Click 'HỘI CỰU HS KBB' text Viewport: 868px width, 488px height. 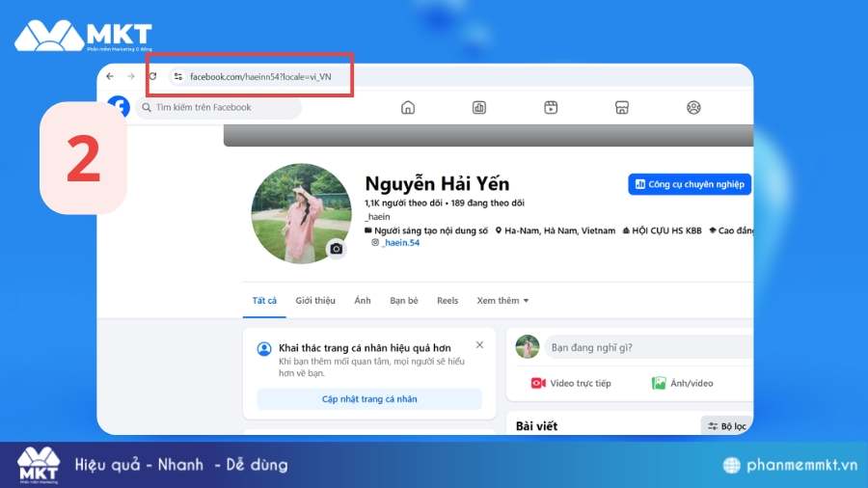pos(666,230)
